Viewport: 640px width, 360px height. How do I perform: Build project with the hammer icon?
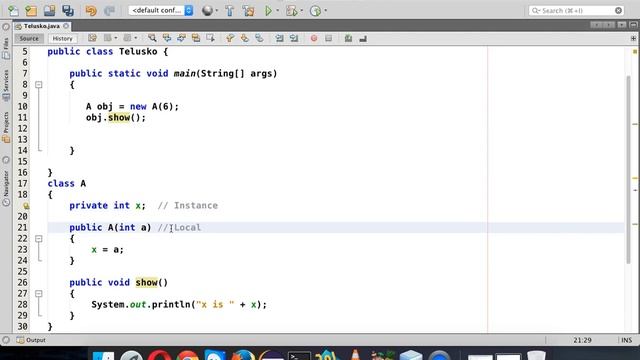tap(230, 11)
